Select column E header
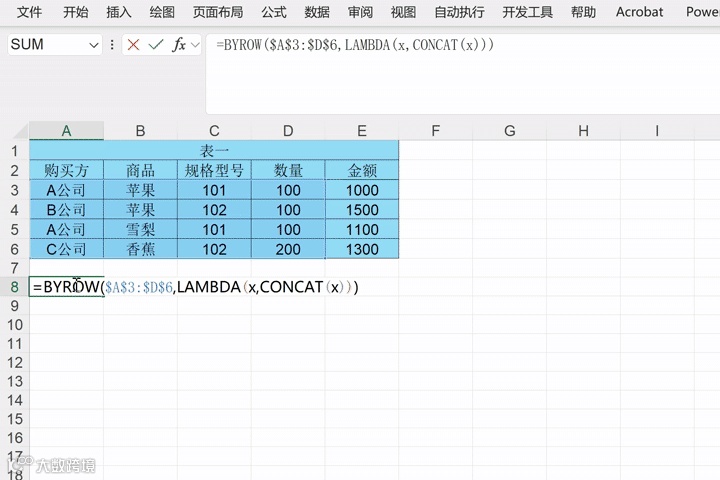The height and width of the screenshot is (480, 720). tap(362, 131)
